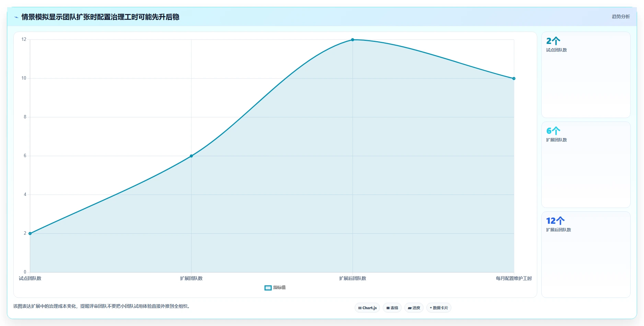Click the x-axis label 扩展团队数
This screenshot has height=326, width=644.
pyautogui.click(x=191, y=278)
